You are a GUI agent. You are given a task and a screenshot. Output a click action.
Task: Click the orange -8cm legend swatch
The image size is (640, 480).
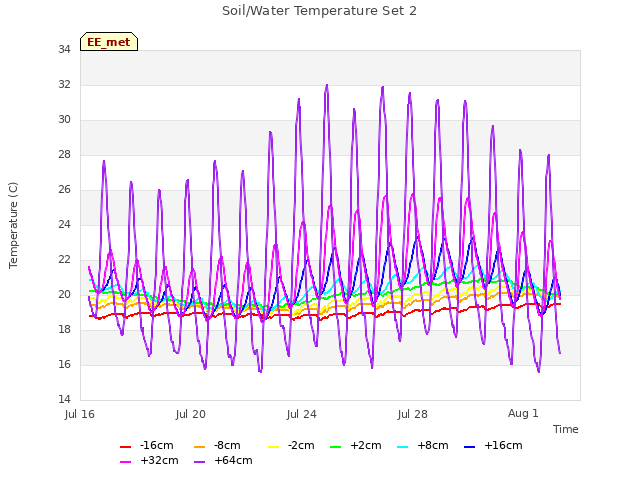(x=200, y=447)
